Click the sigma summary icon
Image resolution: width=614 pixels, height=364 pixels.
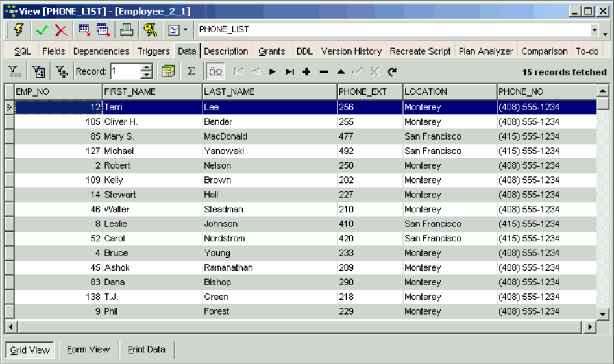191,71
